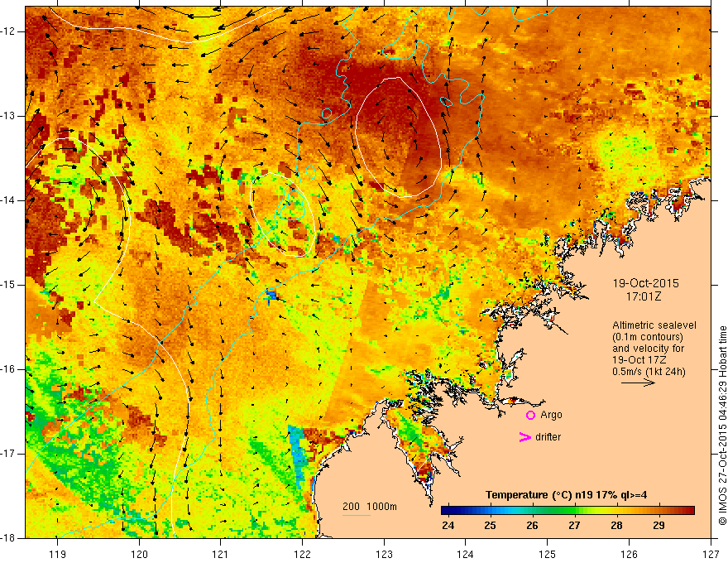
Task: Click longitude axis label 124
Action: [x=466, y=554]
